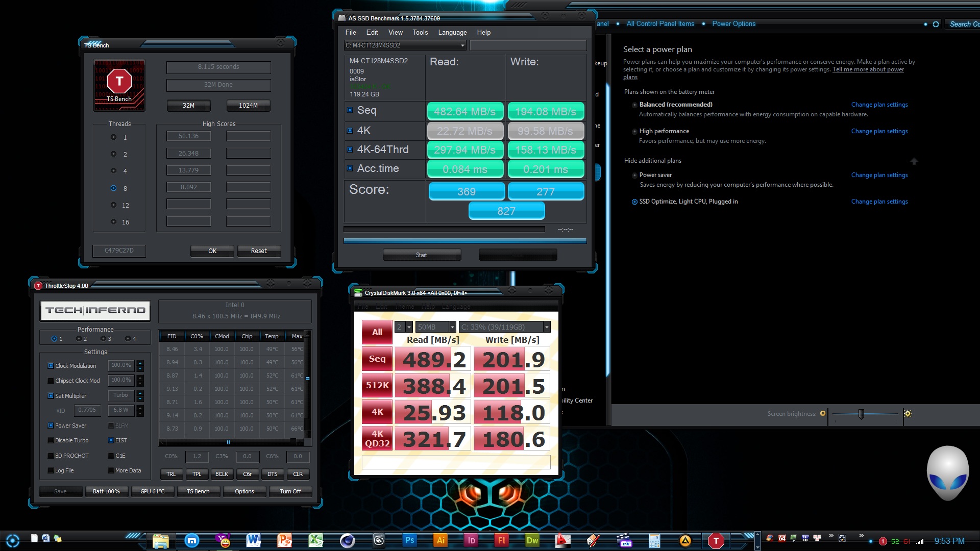Enable the Log File checkbox

[x=51, y=470]
